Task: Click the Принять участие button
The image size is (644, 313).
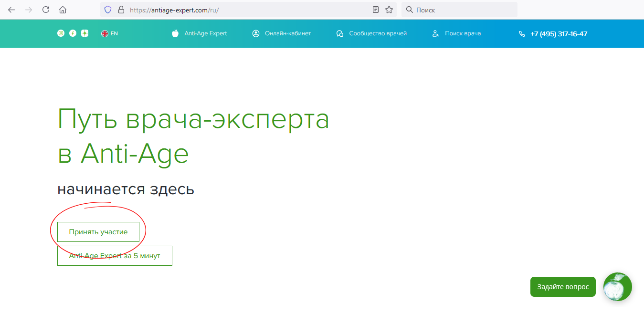Action: pyautogui.click(x=98, y=232)
